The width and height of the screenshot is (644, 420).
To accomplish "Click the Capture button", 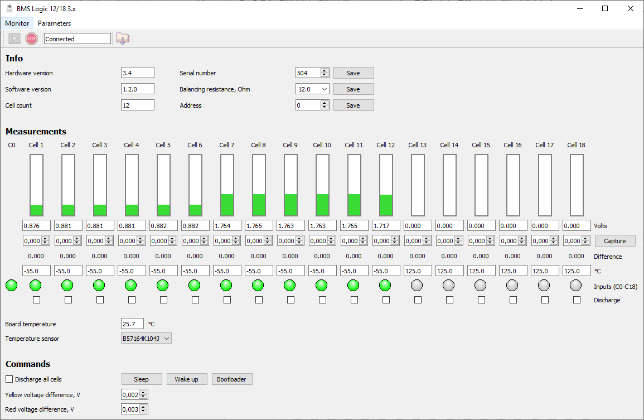I will (615, 241).
